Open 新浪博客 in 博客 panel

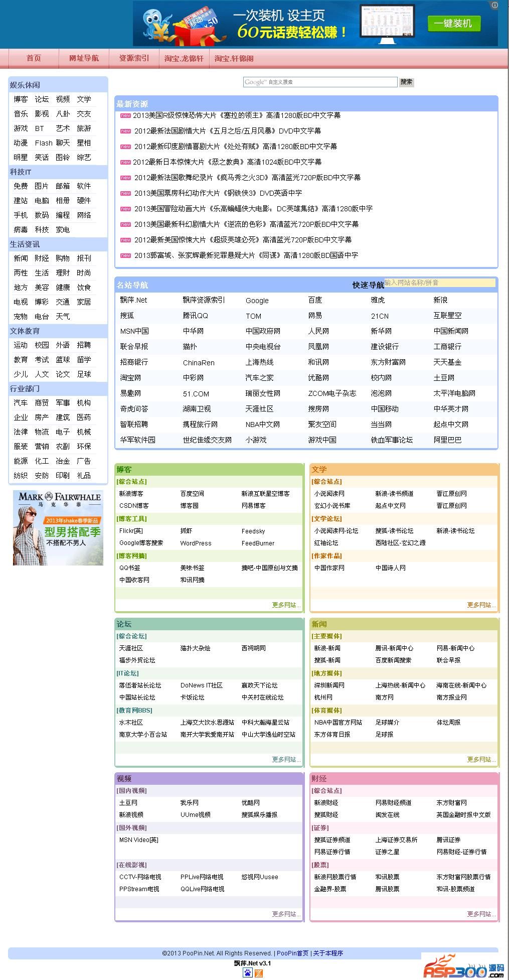(x=131, y=494)
